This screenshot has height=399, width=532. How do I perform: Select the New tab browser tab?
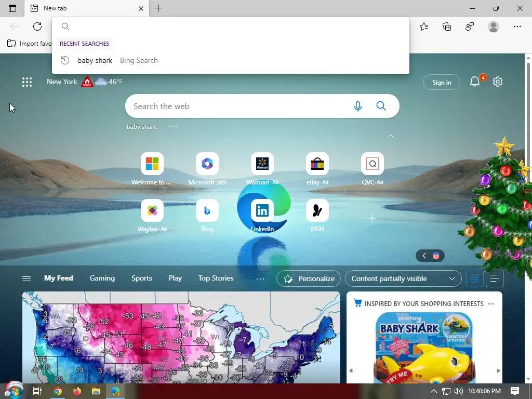click(x=87, y=8)
